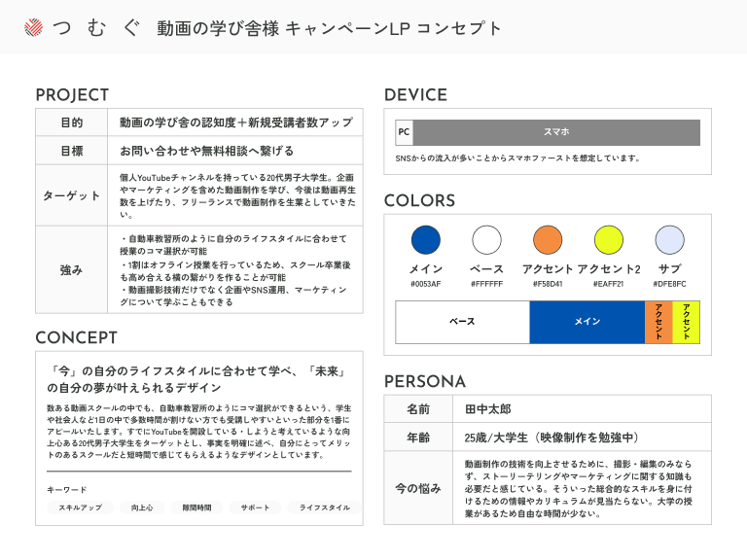Screen dimensions: 747x560
Task: Select the 向上心 keyword tag
Action: click(x=142, y=507)
